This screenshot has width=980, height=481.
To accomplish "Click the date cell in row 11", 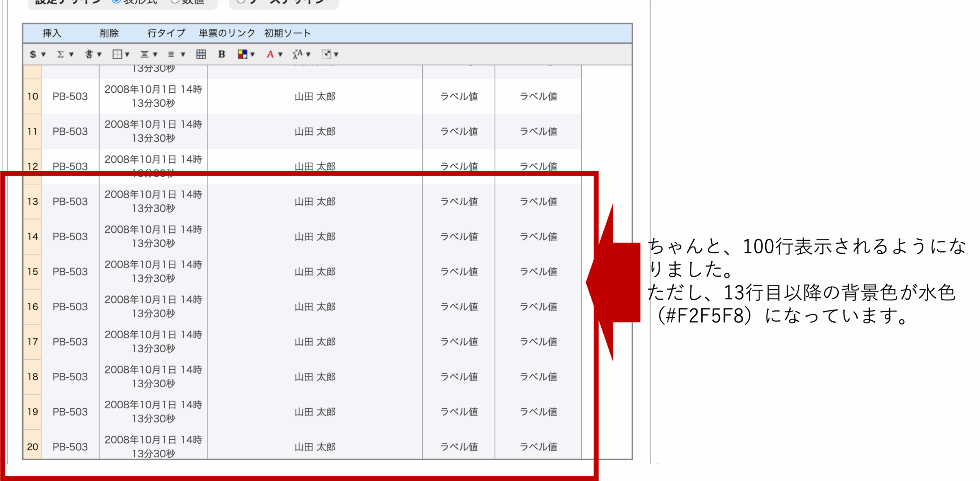I will point(153,132).
